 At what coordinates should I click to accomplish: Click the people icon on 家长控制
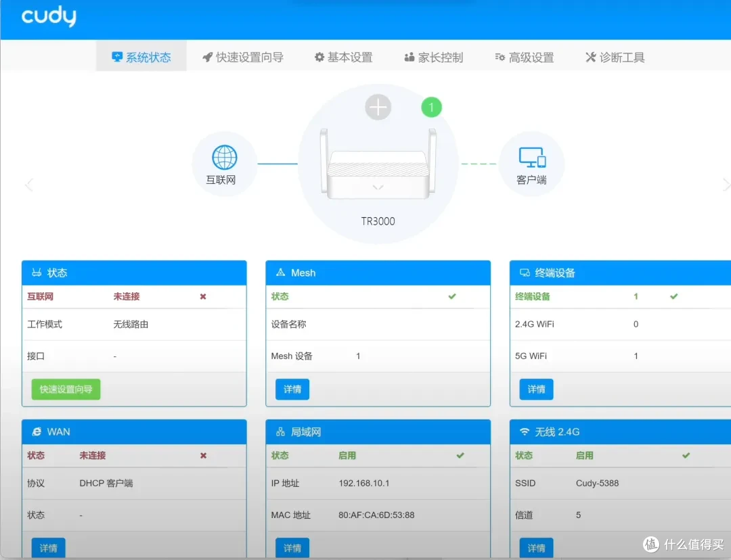[x=409, y=57]
